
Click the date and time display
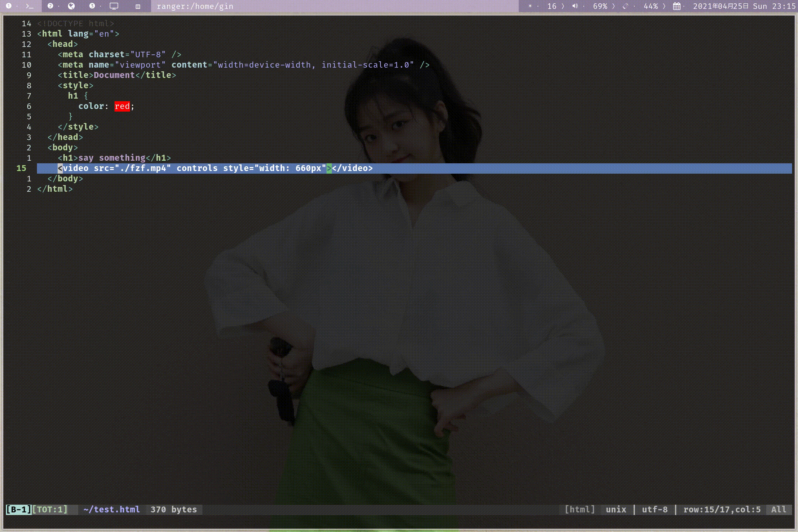[x=744, y=6]
